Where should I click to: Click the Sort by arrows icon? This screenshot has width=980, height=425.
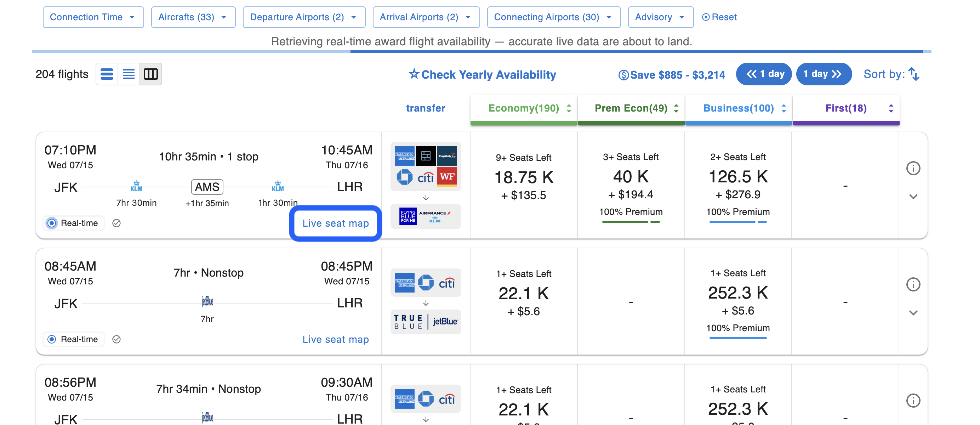pyautogui.click(x=913, y=74)
